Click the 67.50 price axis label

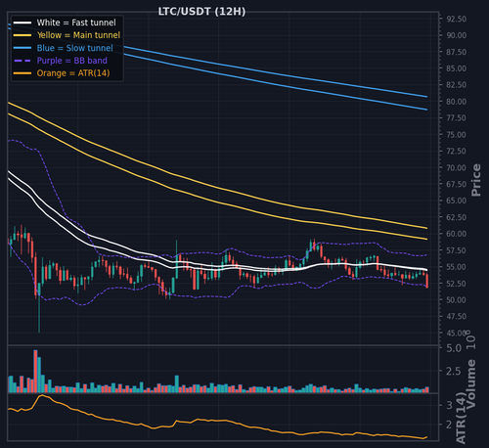(456, 184)
